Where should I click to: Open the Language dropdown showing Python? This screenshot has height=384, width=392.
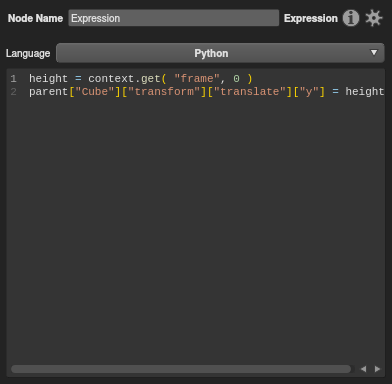220,53
